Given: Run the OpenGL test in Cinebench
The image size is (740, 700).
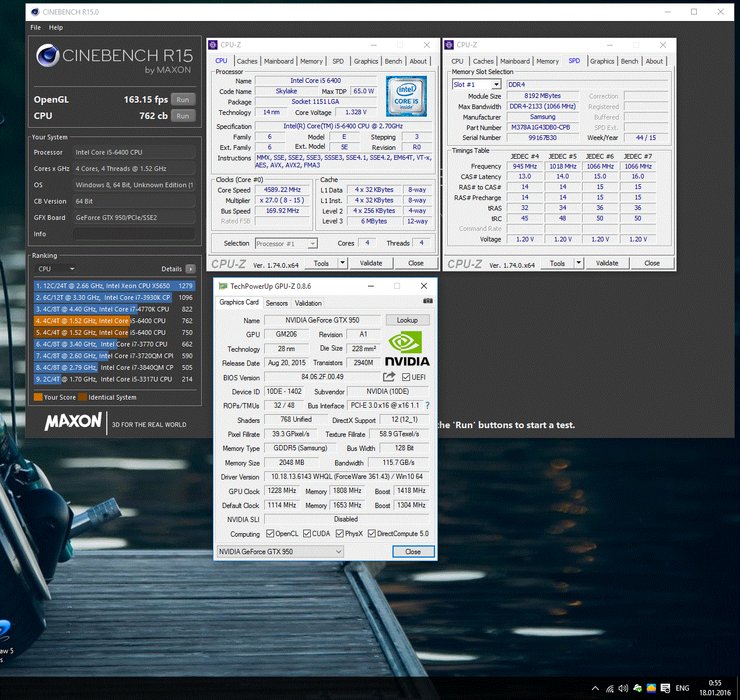Looking at the screenshot, I should click(183, 100).
